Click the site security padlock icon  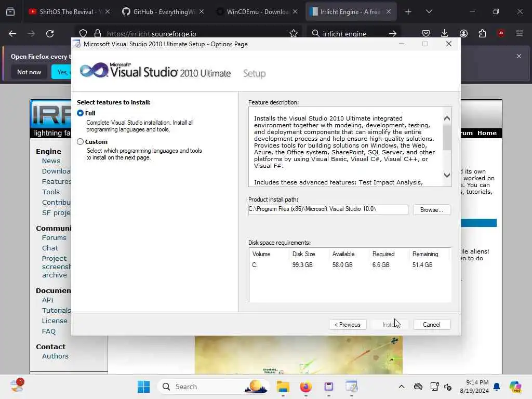pos(98,33)
